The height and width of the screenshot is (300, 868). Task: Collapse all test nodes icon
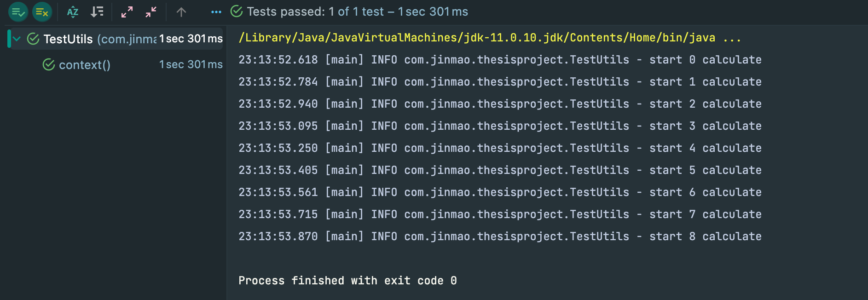click(x=151, y=12)
